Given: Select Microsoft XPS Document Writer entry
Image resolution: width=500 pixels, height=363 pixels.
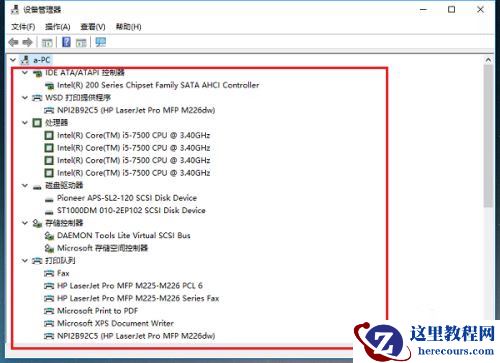Looking at the screenshot, I should click(x=115, y=323).
